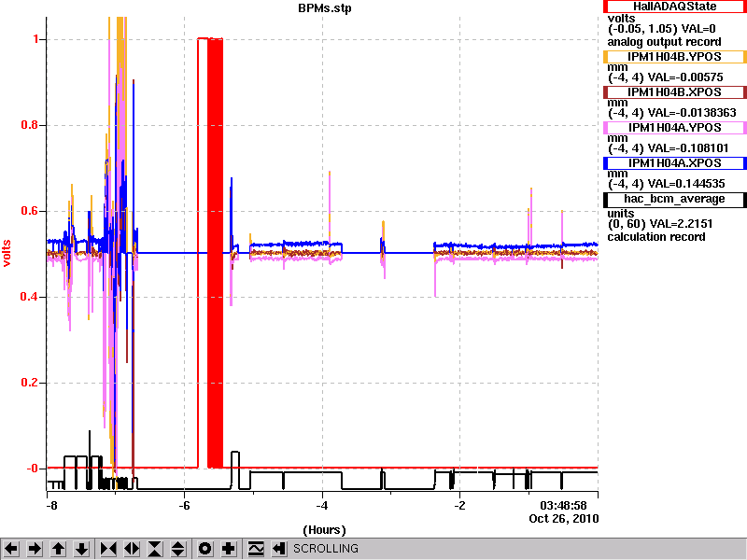
Task: Pan the plot up with the up arrow
Action: 59,549
